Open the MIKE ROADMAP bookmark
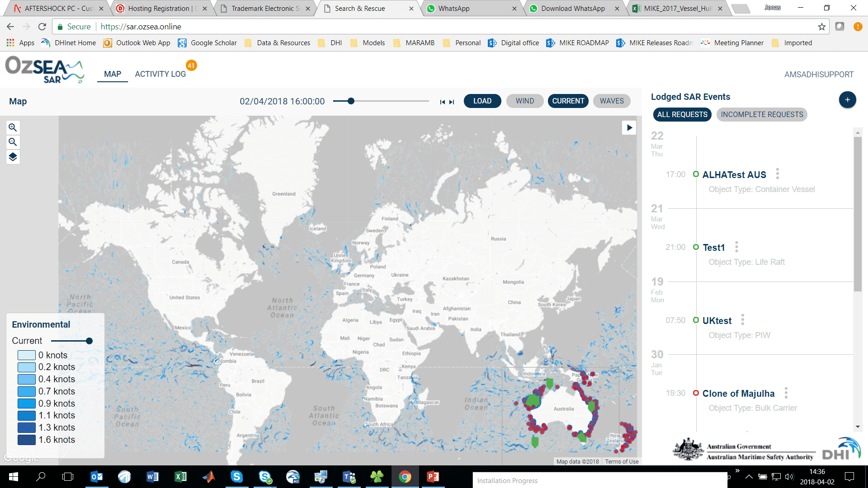Viewport: 868px width, 488px height. tap(578, 43)
